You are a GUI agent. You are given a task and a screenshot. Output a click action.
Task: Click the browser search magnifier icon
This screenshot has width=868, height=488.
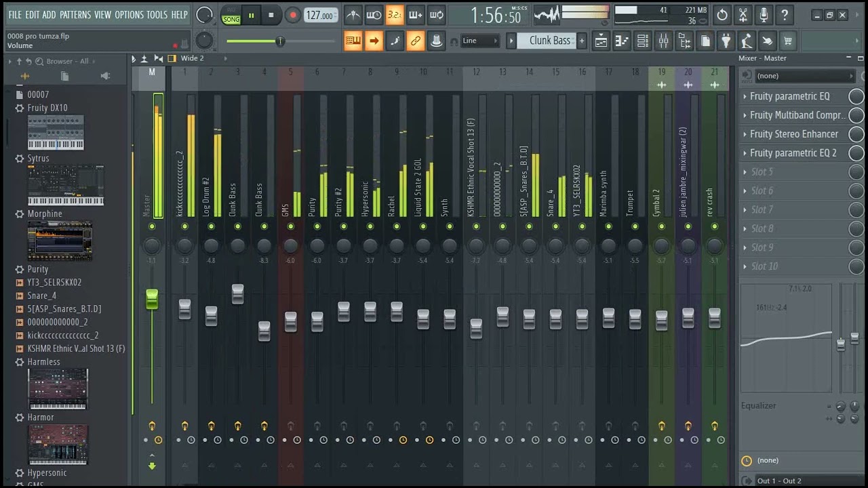(x=40, y=61)
